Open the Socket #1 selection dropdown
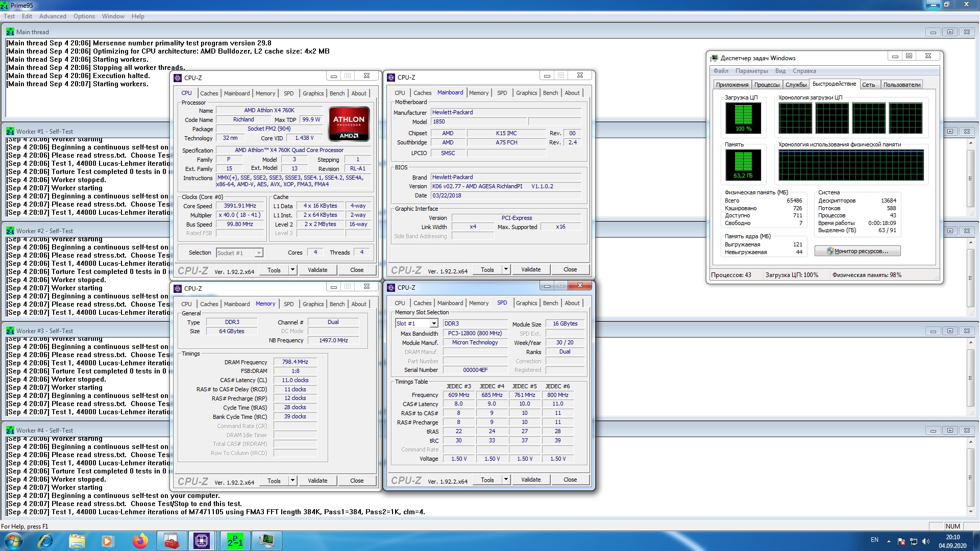Screen dimensions: 980x551 (x=259, y=253)
